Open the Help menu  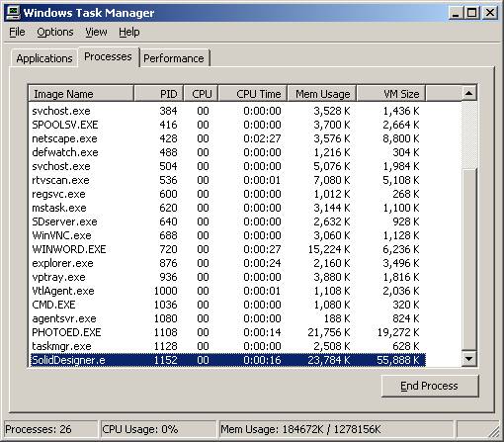coord(129,32)
